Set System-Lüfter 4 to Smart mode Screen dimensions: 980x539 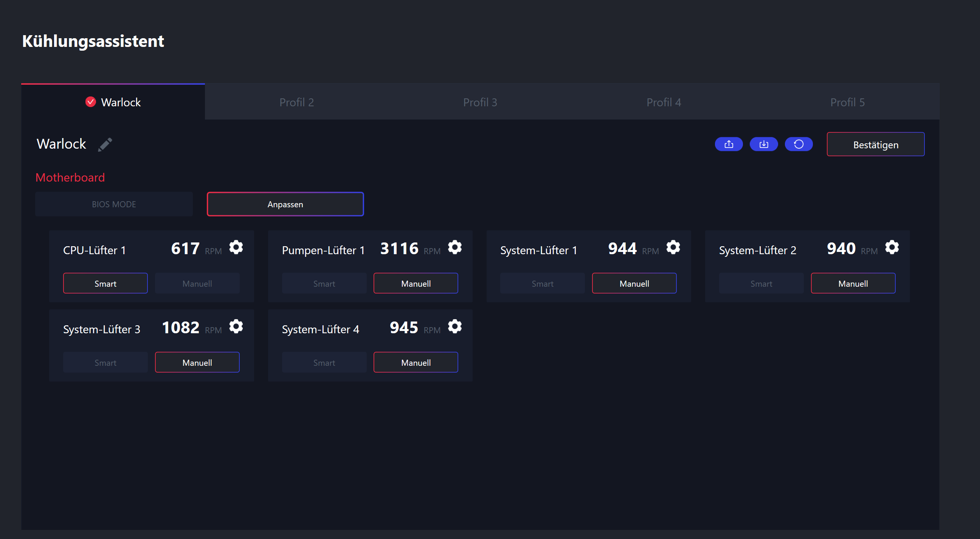[324, 363]
